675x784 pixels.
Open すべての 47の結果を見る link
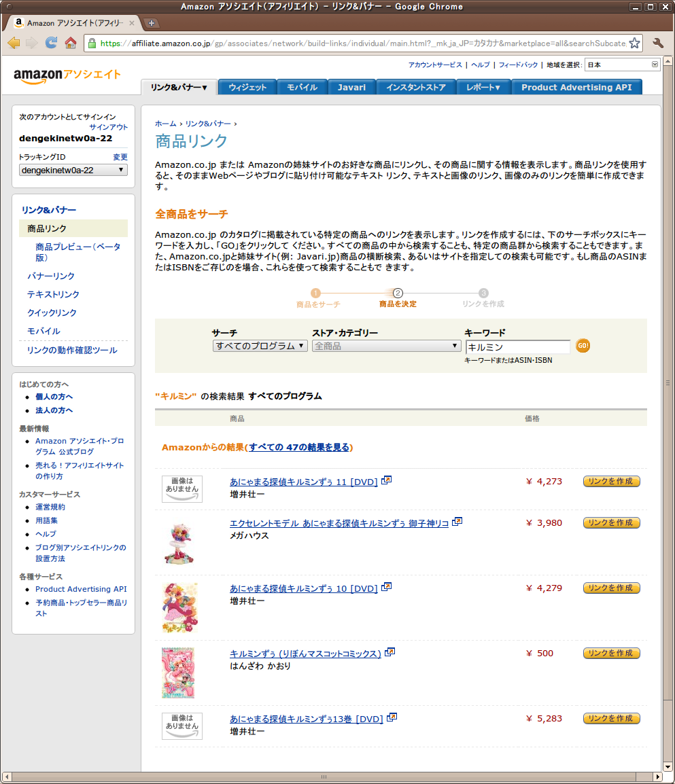point(299,447)
